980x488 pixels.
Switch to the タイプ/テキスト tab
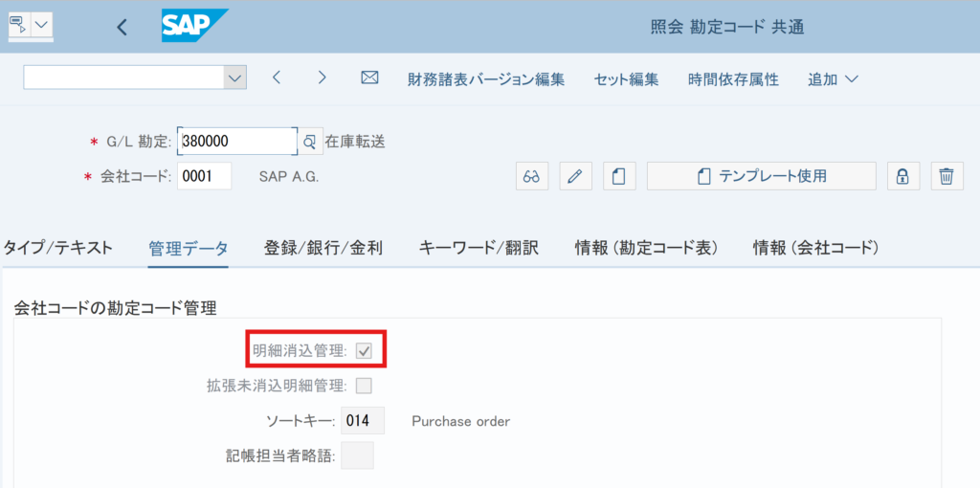[x=57, y=248]
